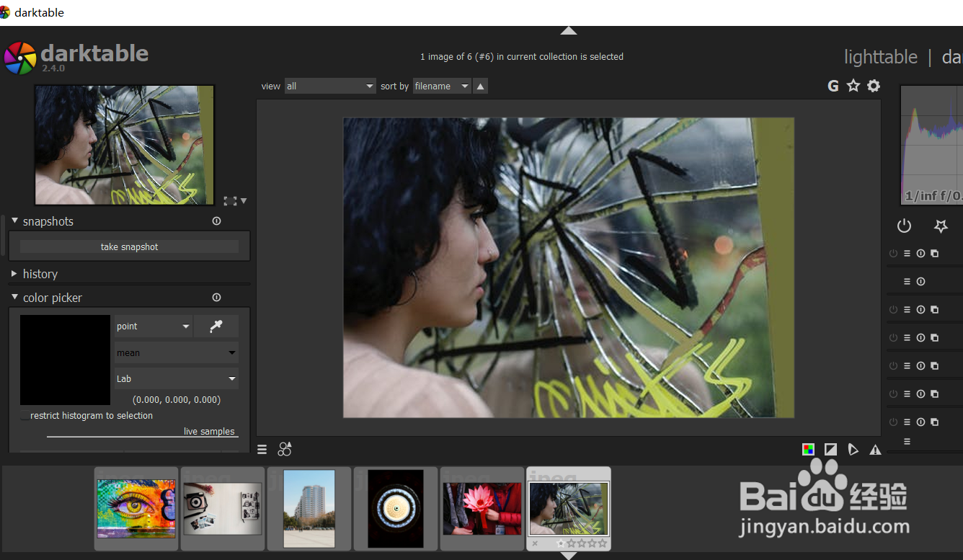Click the navigation zoom-to-fit icon under preview
This screenshot has width=963, height=560.
coord(230,201)
